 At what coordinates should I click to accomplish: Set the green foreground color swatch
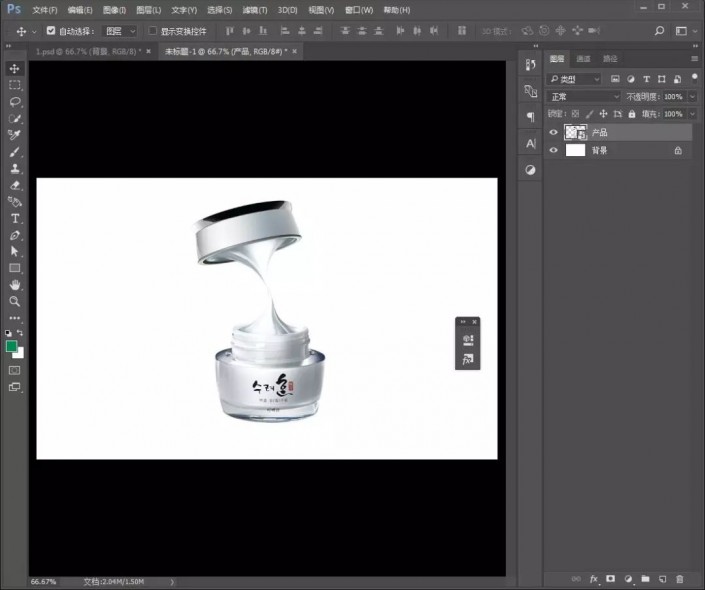click(x=11, y=346)
